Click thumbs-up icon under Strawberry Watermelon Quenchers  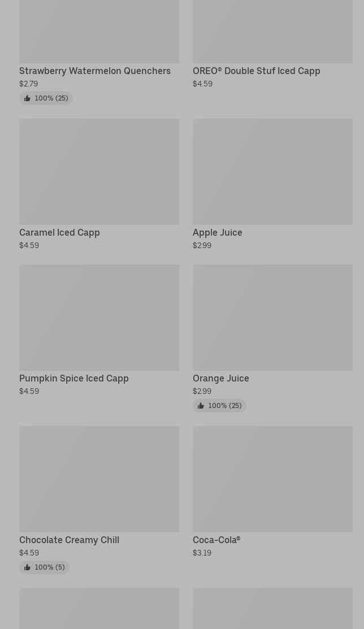[x=27, y=98]
